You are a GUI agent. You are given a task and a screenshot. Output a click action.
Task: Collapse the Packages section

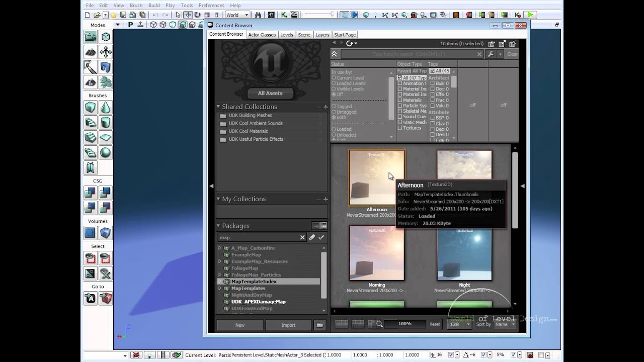pyautogui.click(x=218, y=226)
